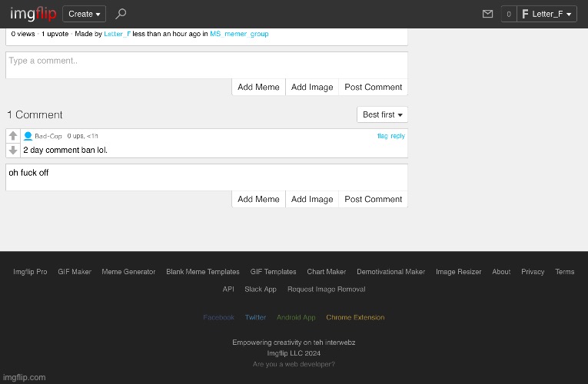Screen dimensions: 588x384
Task: Click the imgflip logo
Action: 33,14
